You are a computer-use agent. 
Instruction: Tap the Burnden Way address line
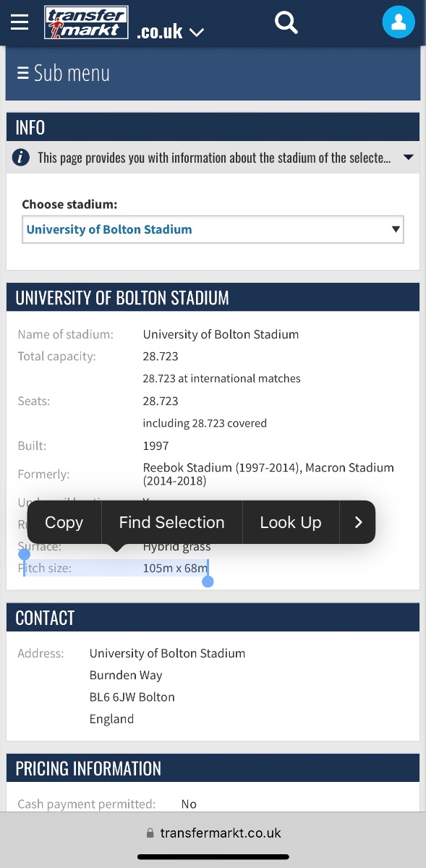[x=126, y=675]
